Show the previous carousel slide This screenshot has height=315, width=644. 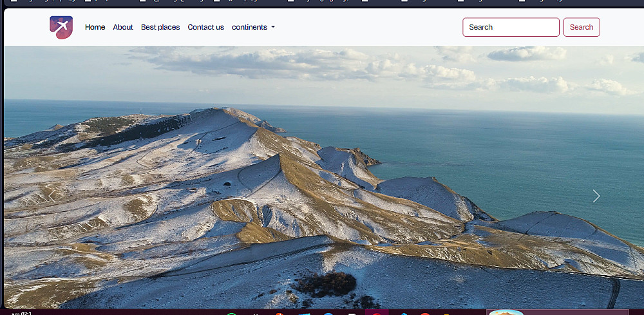[52, 195]
